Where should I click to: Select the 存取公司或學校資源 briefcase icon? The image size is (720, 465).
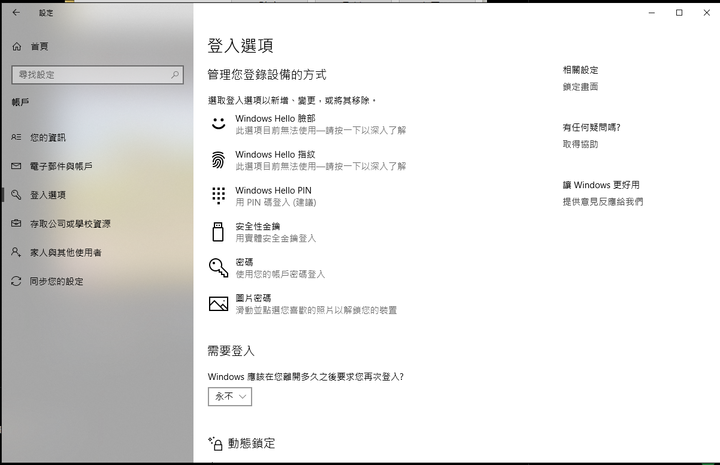(16, 224)
